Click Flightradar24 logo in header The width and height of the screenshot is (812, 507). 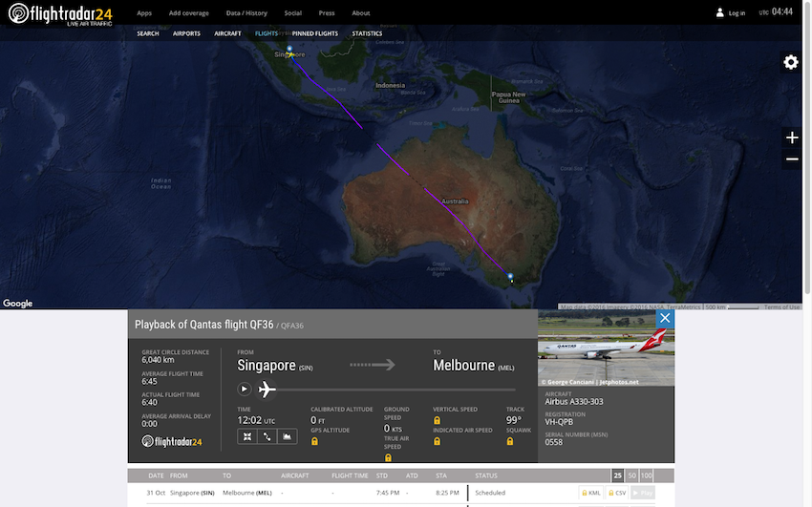[60, 13]
